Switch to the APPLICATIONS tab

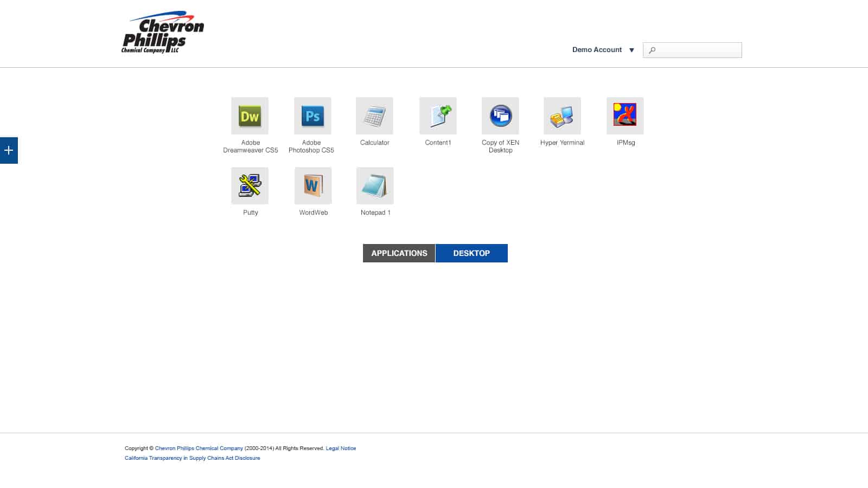399,253
